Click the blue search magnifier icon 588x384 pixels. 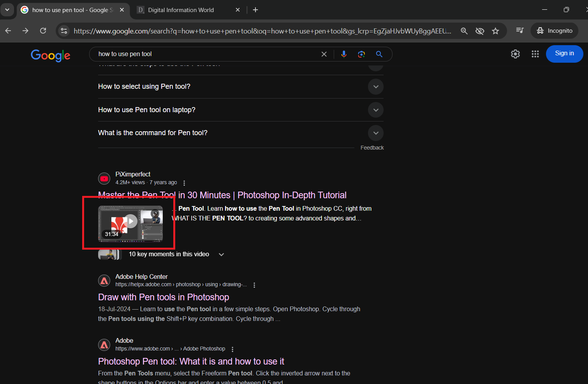[379, 54]
